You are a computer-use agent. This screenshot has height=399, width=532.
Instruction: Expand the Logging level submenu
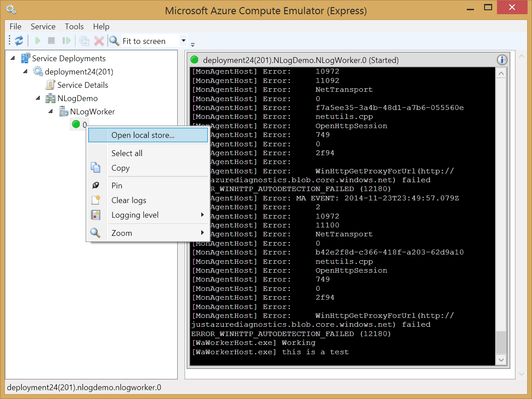(x=135, y=215)
